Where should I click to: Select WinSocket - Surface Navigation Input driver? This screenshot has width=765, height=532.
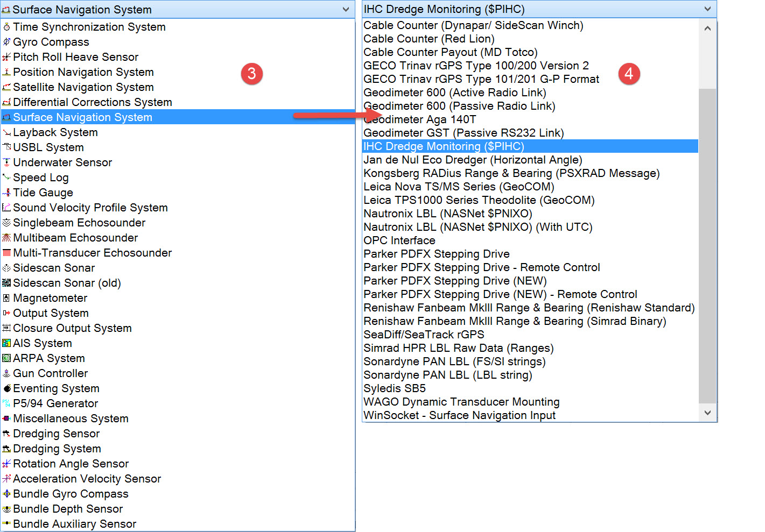459,415
